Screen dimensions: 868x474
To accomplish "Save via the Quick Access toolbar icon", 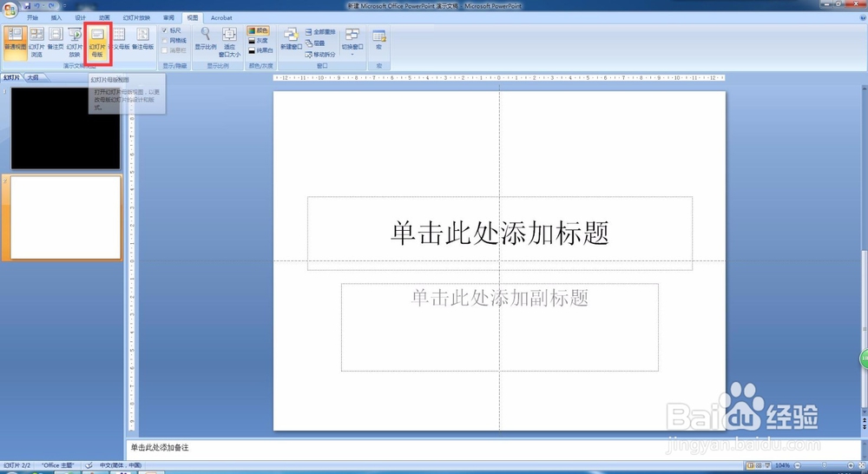I will pos(27,5).
